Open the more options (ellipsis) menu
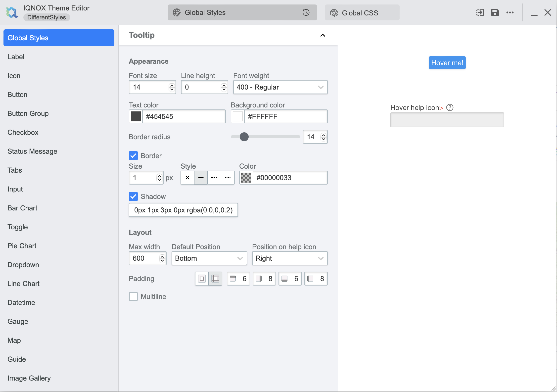Viewport: 557px width, 392px height. tap(510, 12)
